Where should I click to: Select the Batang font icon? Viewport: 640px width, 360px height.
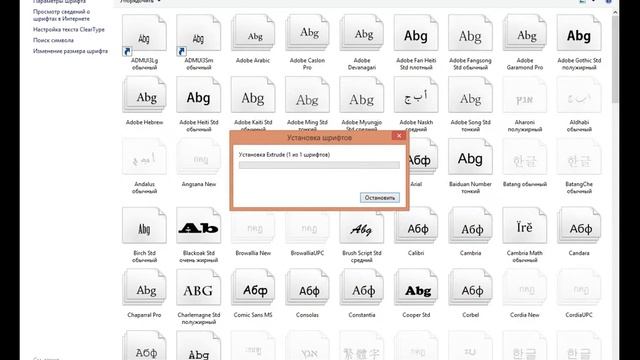tap(524, 157)
